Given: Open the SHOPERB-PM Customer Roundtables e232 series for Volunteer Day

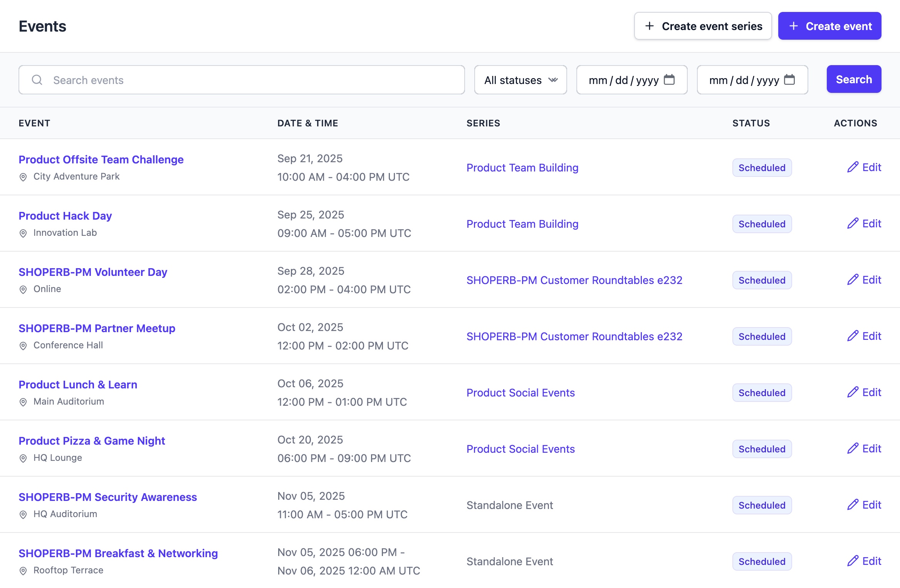Looking at the screenshot, I should [574, 280].
